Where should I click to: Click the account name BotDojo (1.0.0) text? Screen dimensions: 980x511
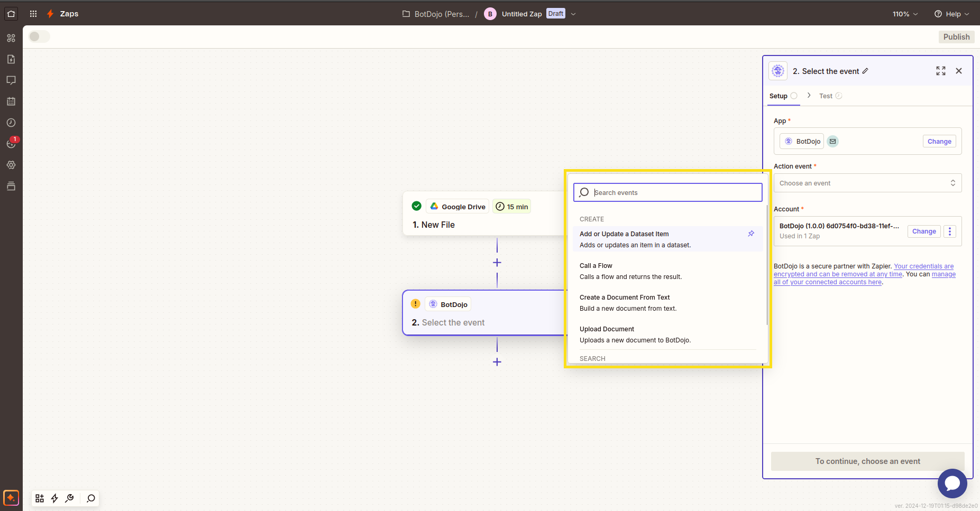tap(839, 226)
